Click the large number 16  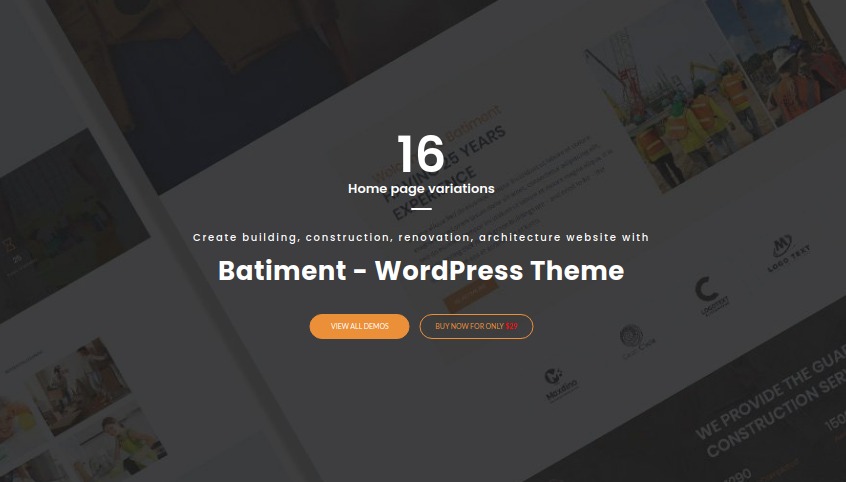pos(421,154)
